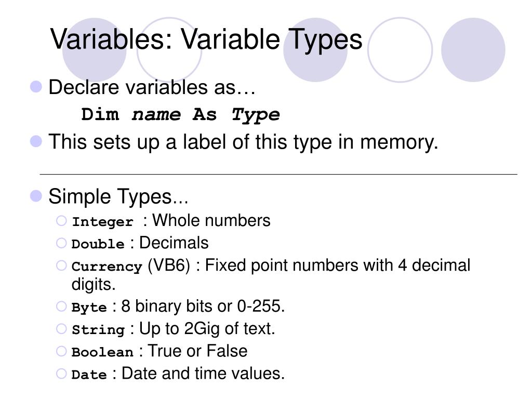This screenshot has height=399, width=532.
Task: Click the word 'Integer' in the list
Action: click(102, 222)
